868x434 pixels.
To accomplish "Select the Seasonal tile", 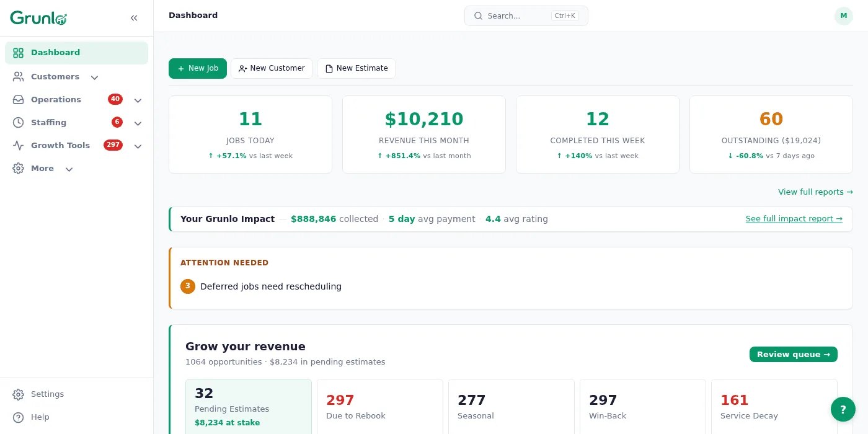I will pos(511,407).
